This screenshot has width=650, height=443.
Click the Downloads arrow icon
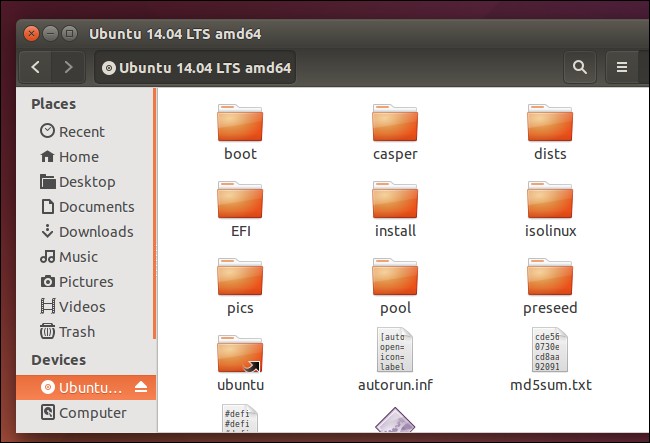tap(48, 231)
